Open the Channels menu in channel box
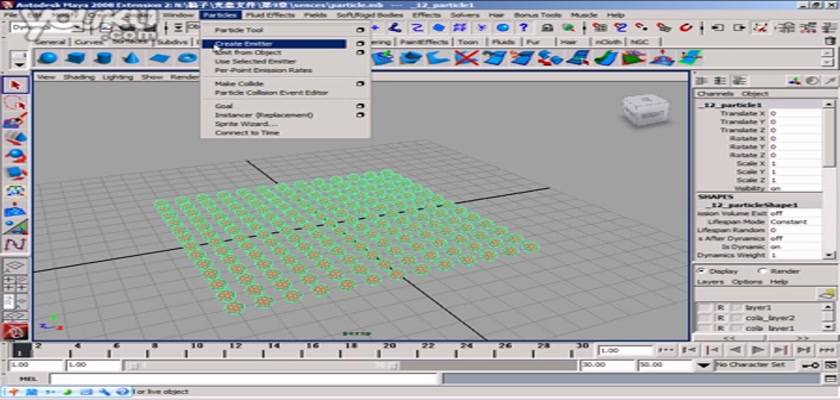Screen dimensions: 840x400 [715, 94]
